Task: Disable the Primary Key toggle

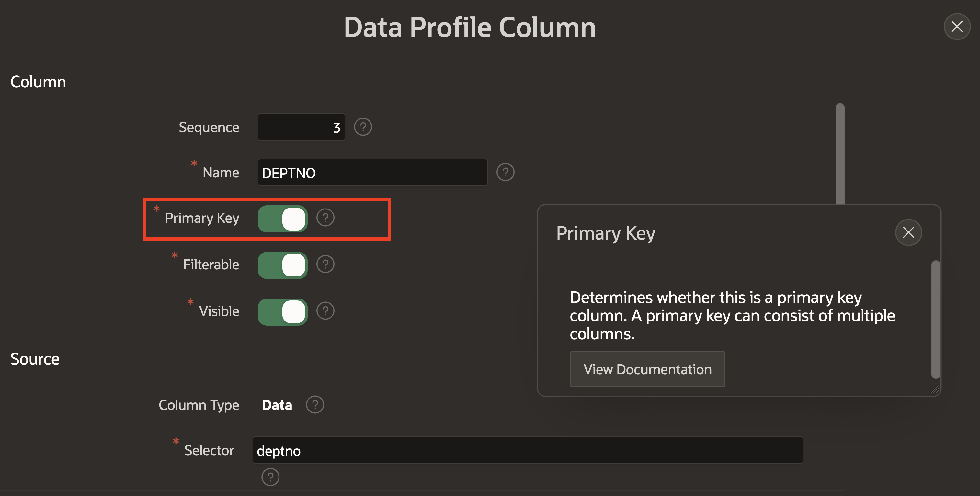Action: point(282,219)
